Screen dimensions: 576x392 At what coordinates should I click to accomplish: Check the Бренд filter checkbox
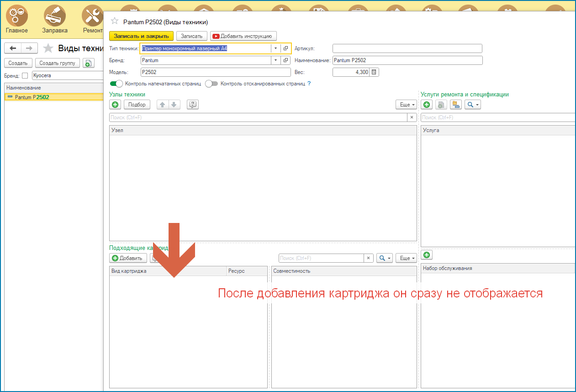[25, 75]
